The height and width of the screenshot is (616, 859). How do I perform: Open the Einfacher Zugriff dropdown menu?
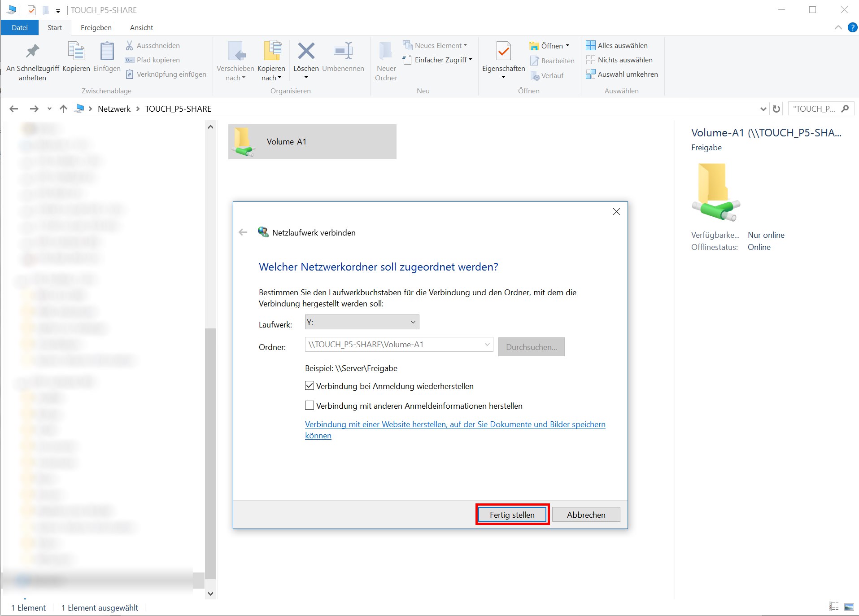(x=438, y=60)
